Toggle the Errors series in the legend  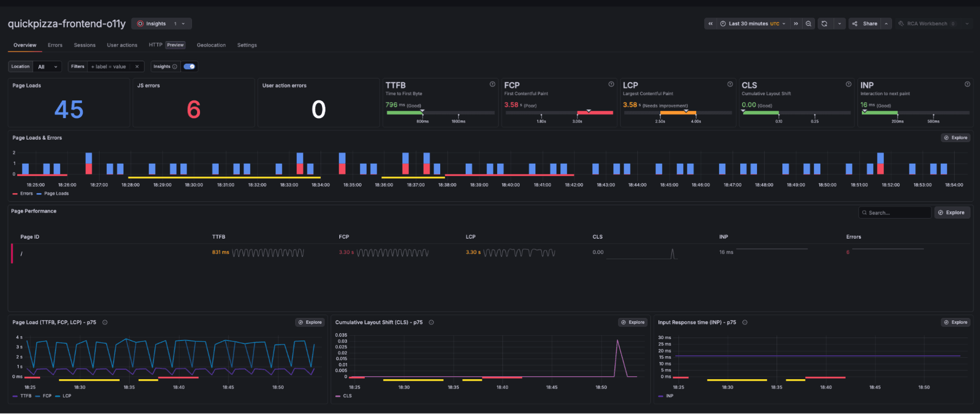[x=23, y=194]
